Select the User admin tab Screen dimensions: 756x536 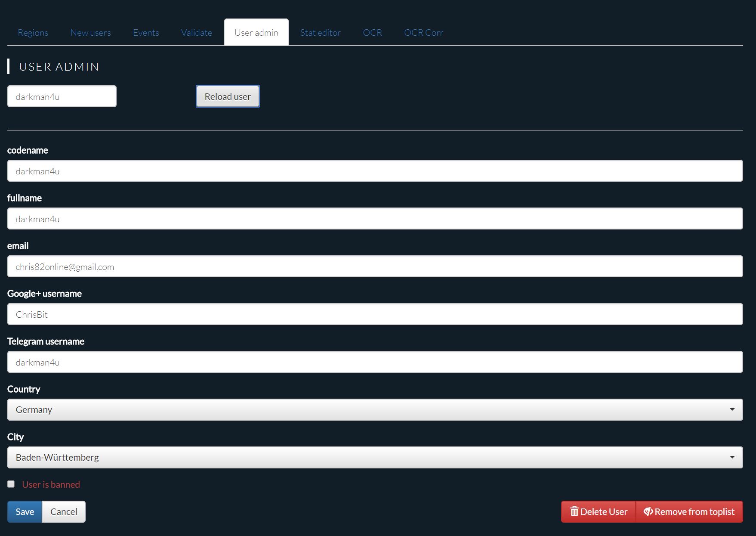(x=256, y=32)
